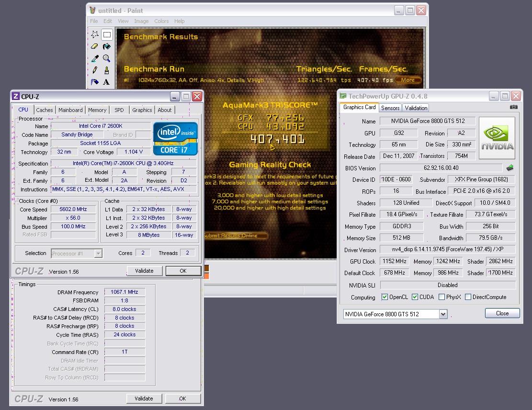Choose the Fill With Color bucket tool
Viewport: 532px width, 410px height.
point(106,46)
